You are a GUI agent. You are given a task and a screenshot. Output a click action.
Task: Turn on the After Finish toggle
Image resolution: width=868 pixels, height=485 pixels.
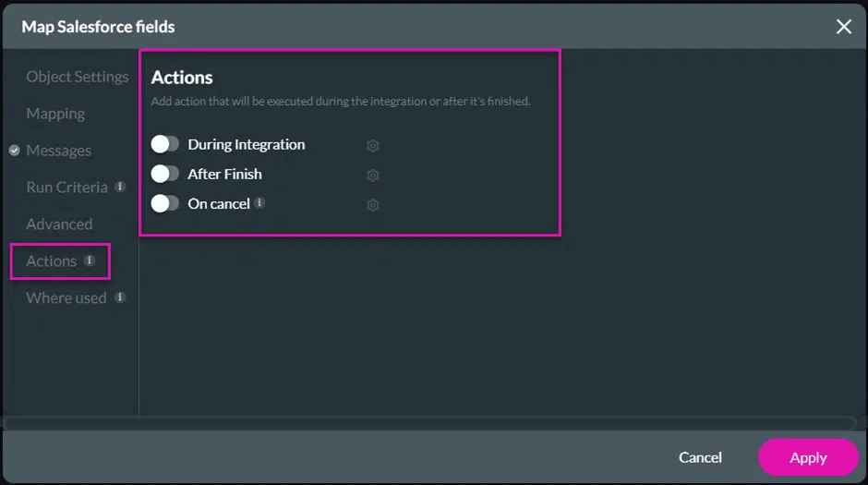165,174
